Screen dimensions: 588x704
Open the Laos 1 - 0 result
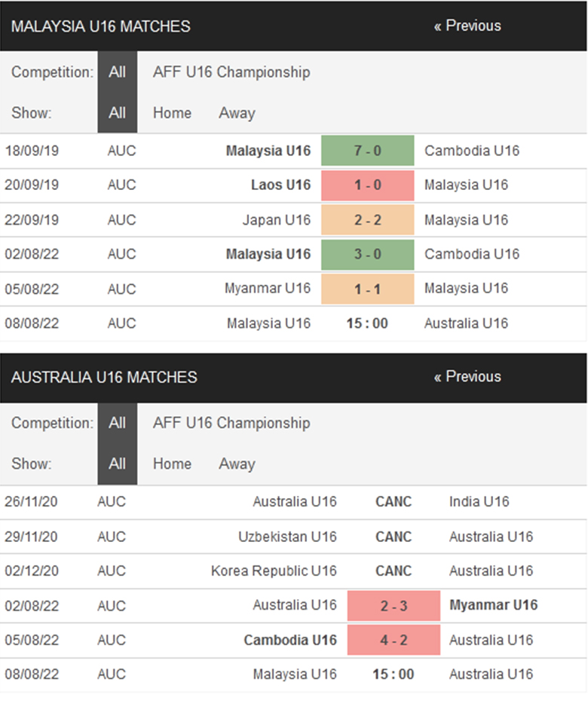[368, 185]
